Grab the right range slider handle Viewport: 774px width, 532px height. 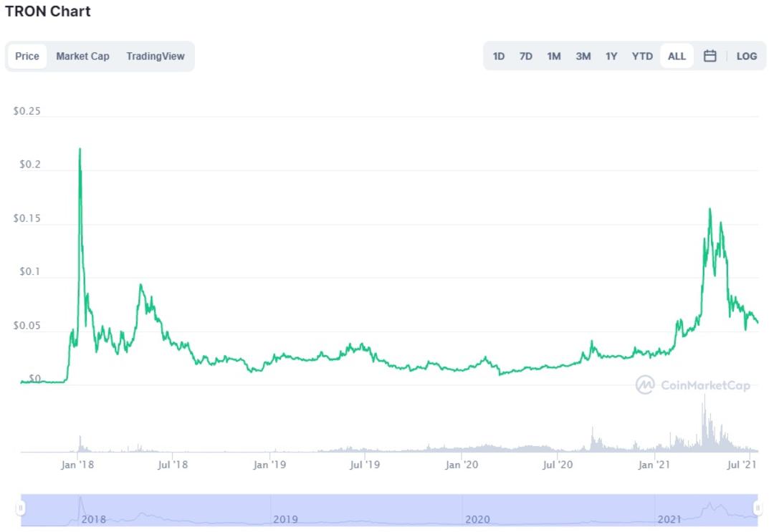[758, 508]
